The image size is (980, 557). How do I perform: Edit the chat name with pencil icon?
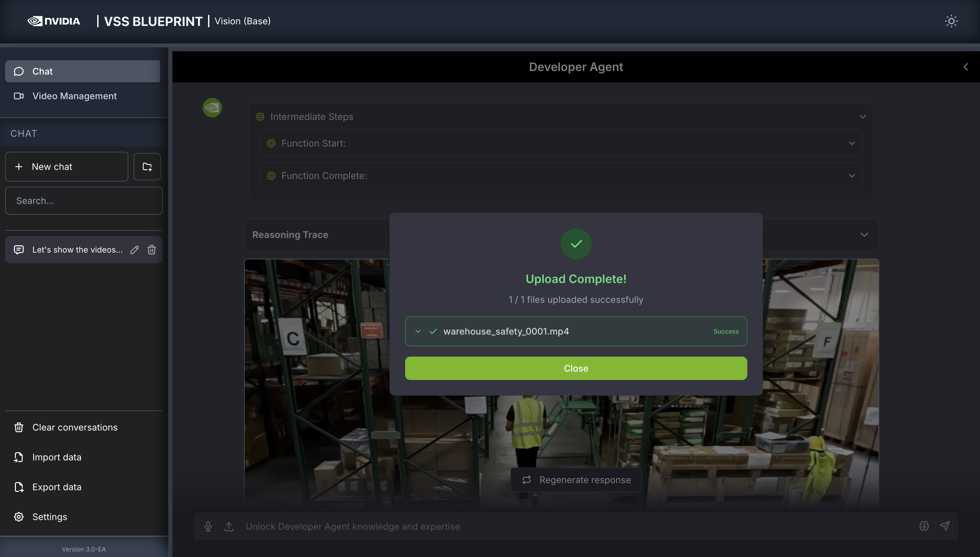(x=134, y=250)
